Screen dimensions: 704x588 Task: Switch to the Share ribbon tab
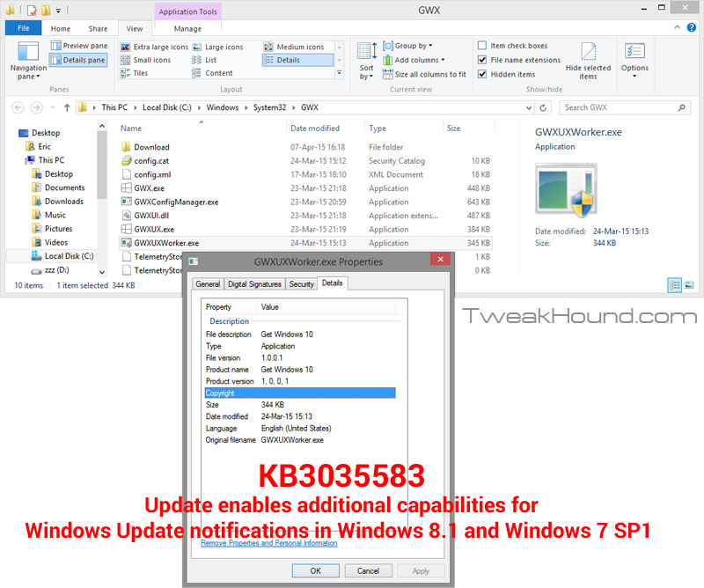pos(98,28)
